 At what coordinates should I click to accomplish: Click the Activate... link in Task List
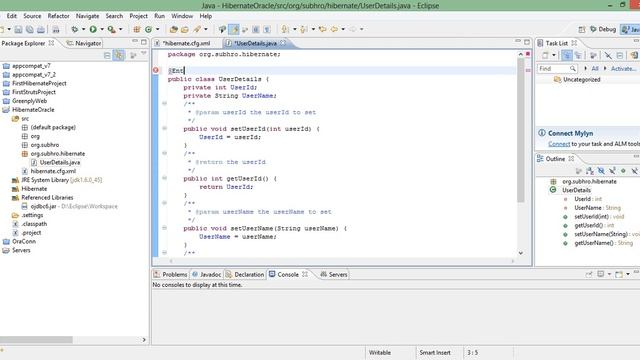pyautogui.click(x=623, y=69)
